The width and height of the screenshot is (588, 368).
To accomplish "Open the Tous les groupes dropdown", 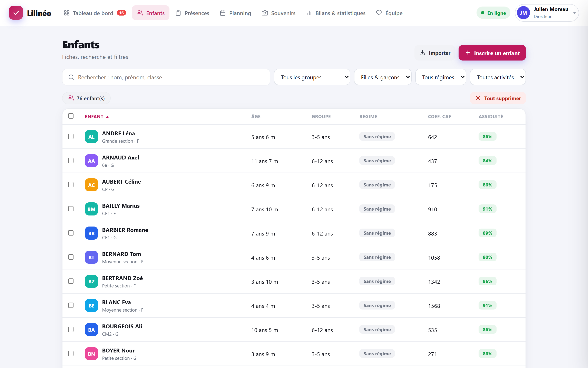I will (x=312, y=77).
